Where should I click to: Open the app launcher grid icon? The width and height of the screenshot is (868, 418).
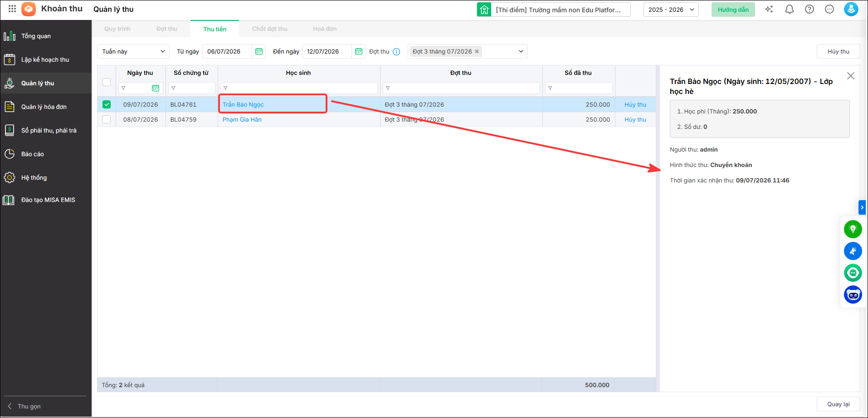click(12, 9)
